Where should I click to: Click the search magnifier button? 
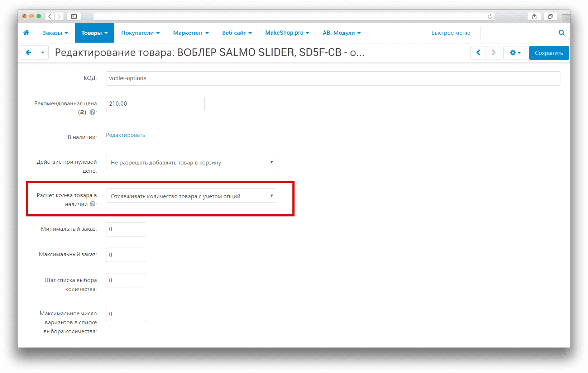pos(561,33)
